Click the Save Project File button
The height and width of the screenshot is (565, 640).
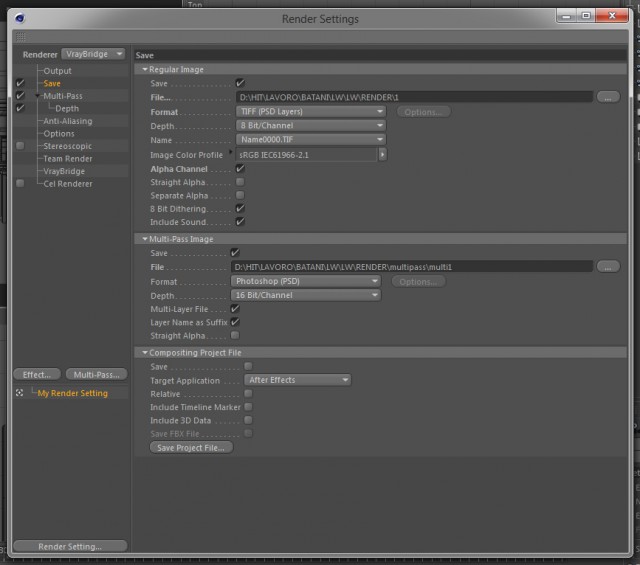(191, 447)
